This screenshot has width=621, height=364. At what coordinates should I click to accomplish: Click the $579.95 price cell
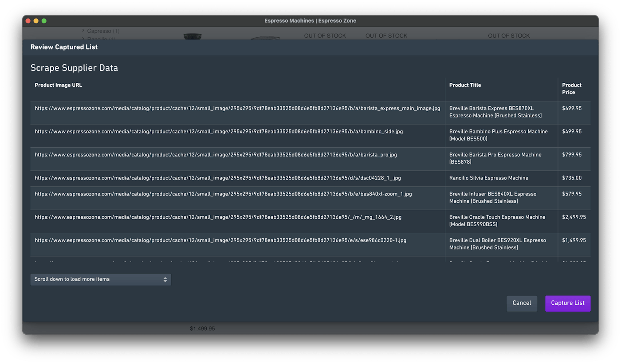coord(574,198)
